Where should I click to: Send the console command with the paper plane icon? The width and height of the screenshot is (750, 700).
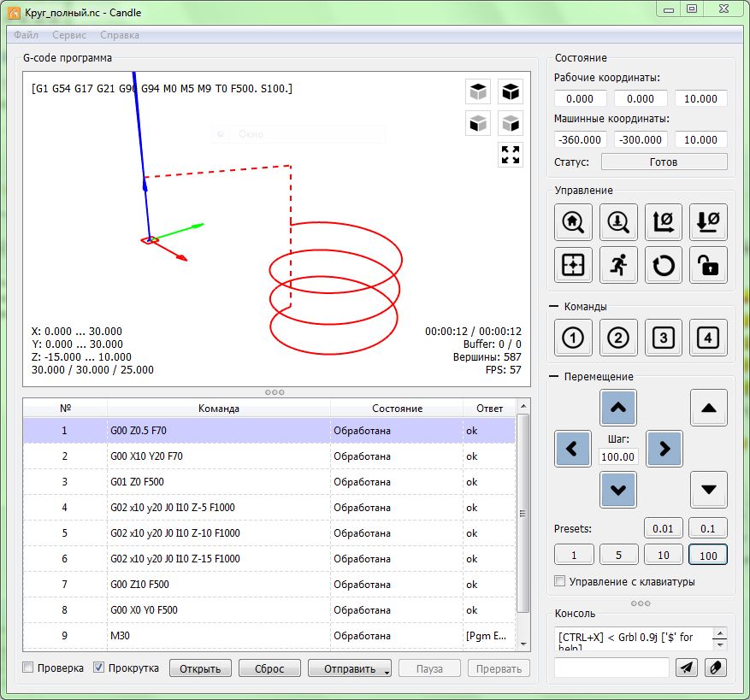coord(686,668)
